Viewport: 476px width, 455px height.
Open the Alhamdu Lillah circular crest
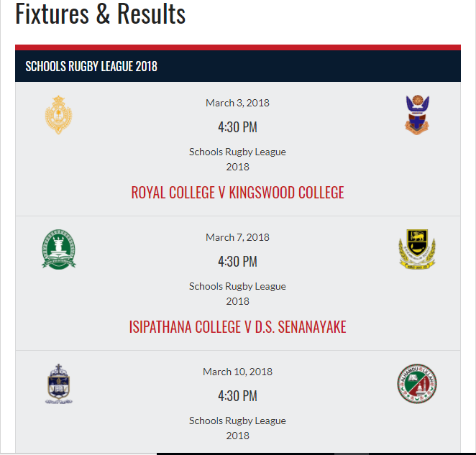click(417, 384)
